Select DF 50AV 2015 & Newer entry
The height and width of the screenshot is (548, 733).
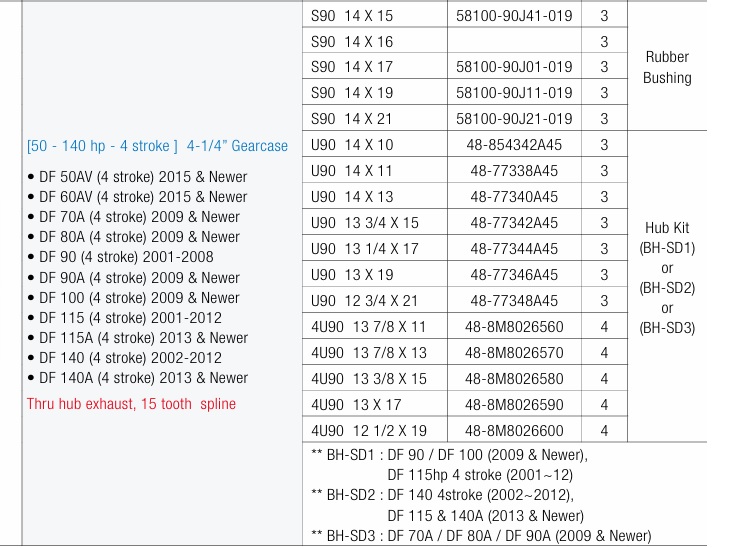(142, 177)
